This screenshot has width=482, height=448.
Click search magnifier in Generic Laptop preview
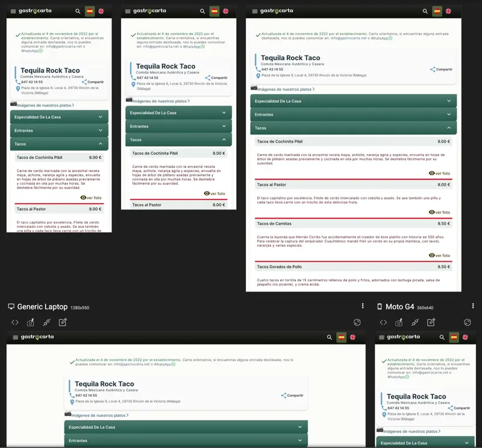[x=329, y=337]
